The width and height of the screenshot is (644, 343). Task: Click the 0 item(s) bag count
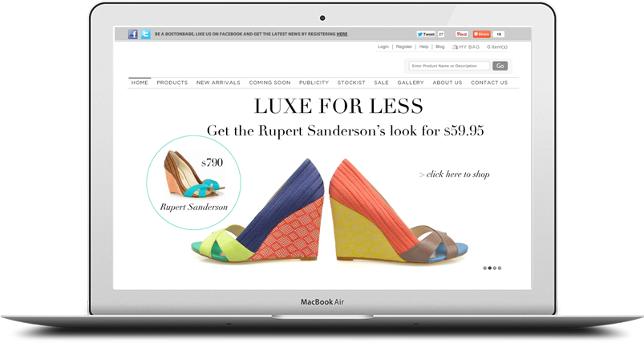pyautogui.click(x=497, y=47)
